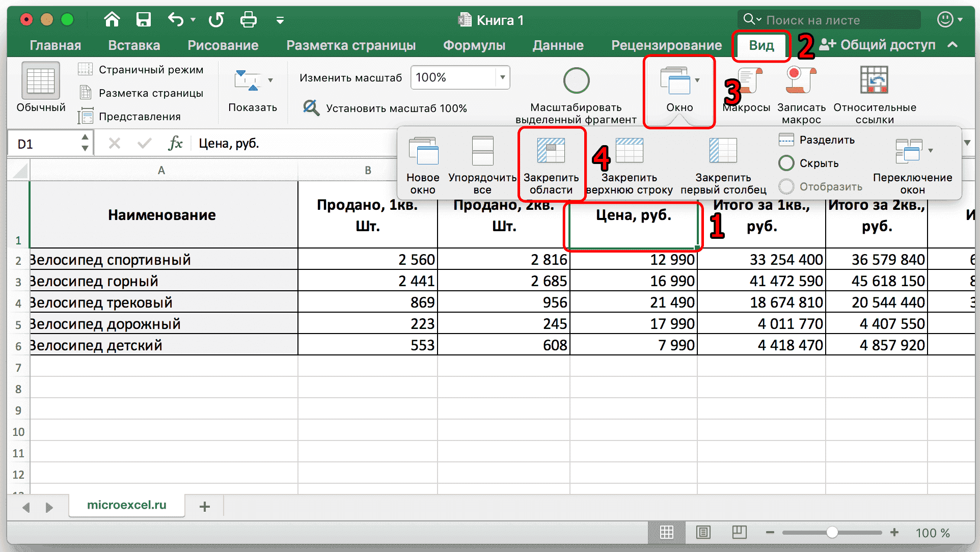
Task: Select the Обычный view icon
Action: (40, 87)
